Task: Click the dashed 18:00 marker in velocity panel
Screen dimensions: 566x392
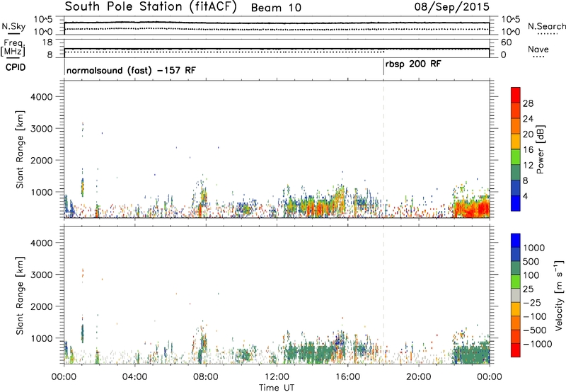Action: click(383, 294)
